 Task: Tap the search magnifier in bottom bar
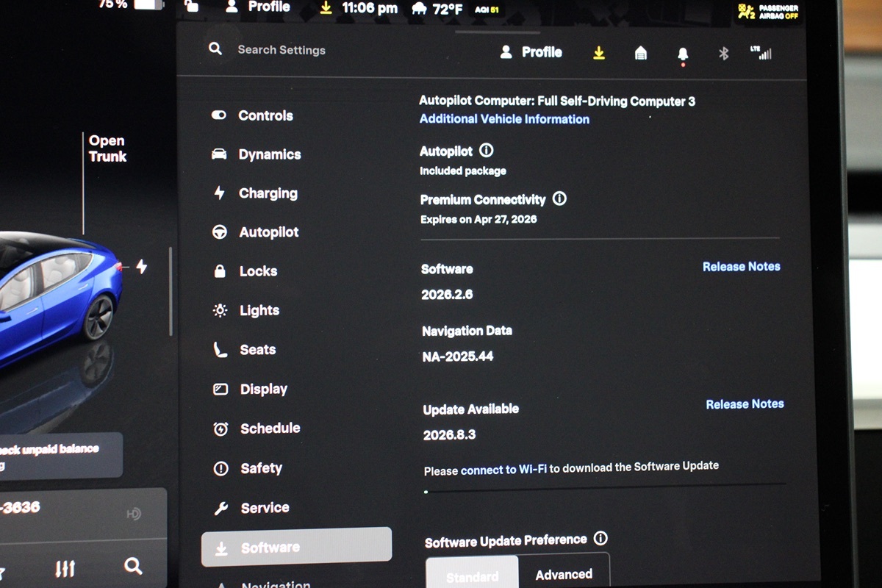[133, 566]
